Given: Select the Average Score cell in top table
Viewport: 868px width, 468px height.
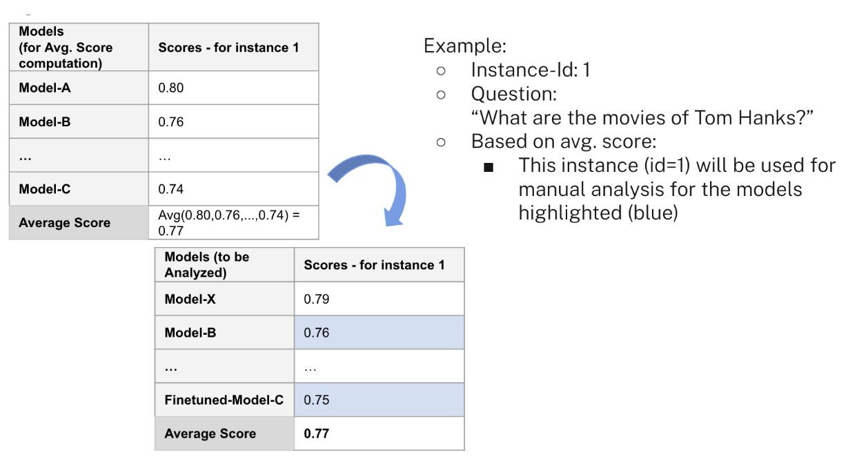Looking at the screenshot, I should (79, 222).
